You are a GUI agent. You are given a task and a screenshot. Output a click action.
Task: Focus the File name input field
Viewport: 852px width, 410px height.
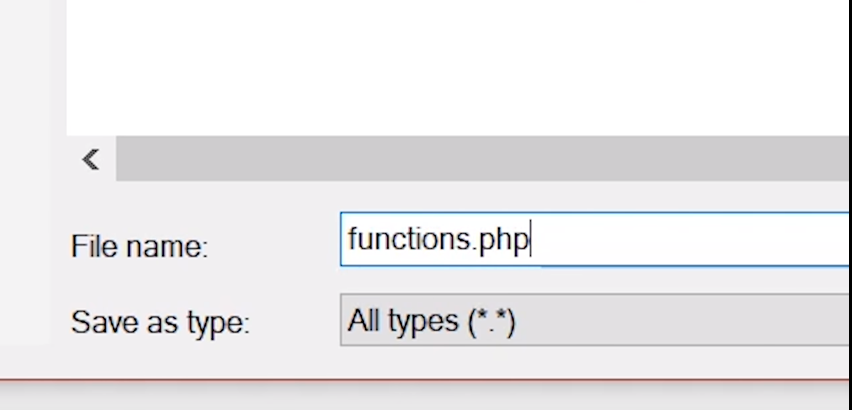pyautogui.click(x=594, y=239)
